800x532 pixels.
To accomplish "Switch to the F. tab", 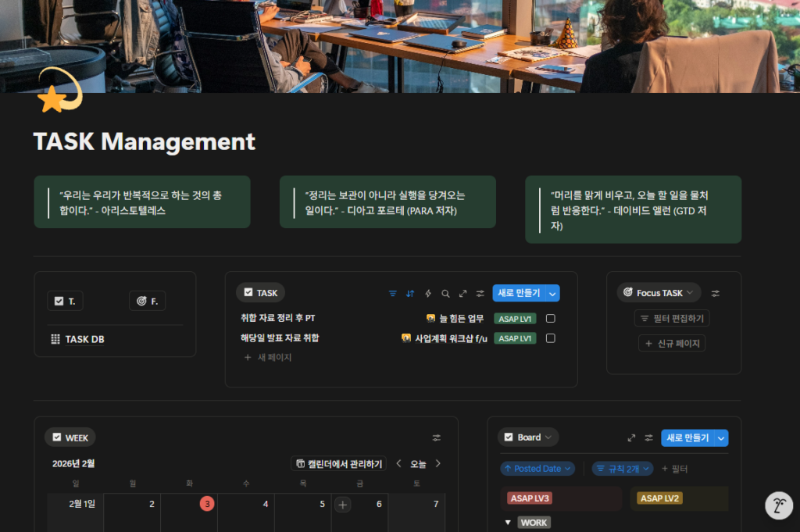I will 147,300.
